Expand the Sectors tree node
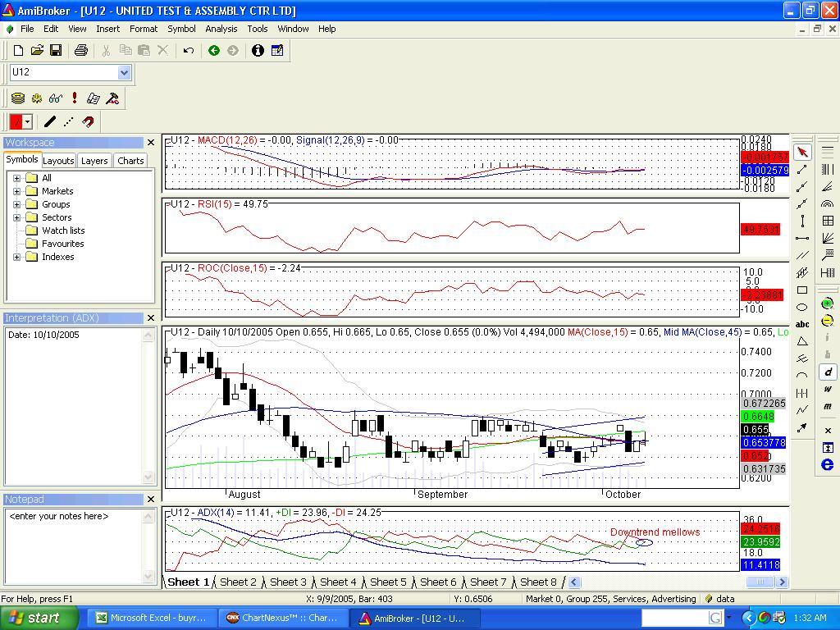Screen dimensions: 840x630 tap(16, 217)
